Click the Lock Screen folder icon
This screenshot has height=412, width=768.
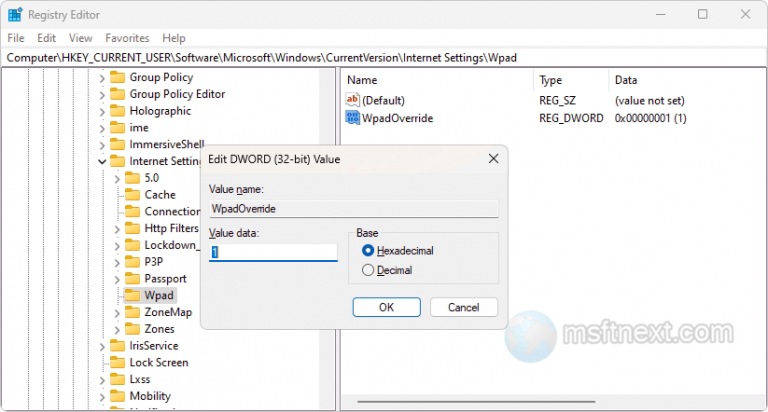click(x=118, y=362)
